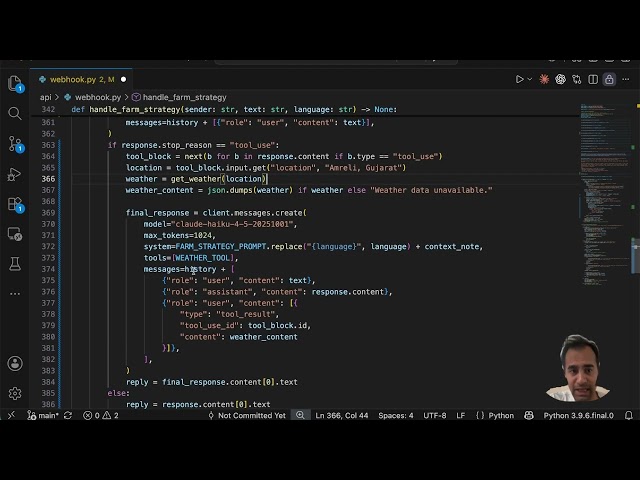Click Ln 366, Col 44 position indicator
This screenshot has height=480, width=640.
342,415
